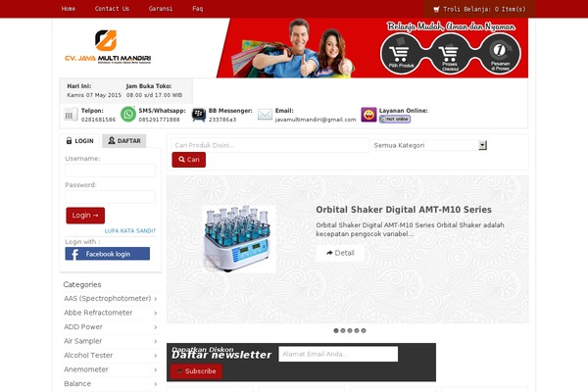This screenshot has height=392, width=588.
Task: Switch to the DAFTAR tab
Action: tap(124, 141)
